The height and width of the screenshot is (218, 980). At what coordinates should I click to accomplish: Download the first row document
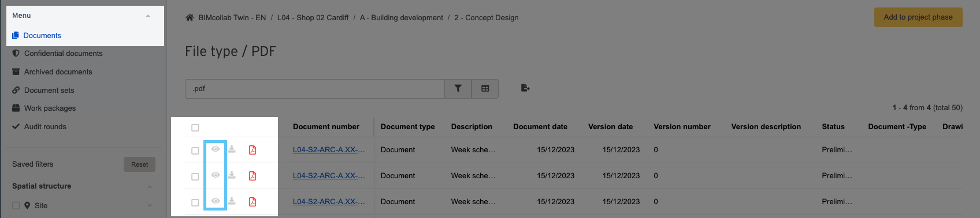point(232,149)
